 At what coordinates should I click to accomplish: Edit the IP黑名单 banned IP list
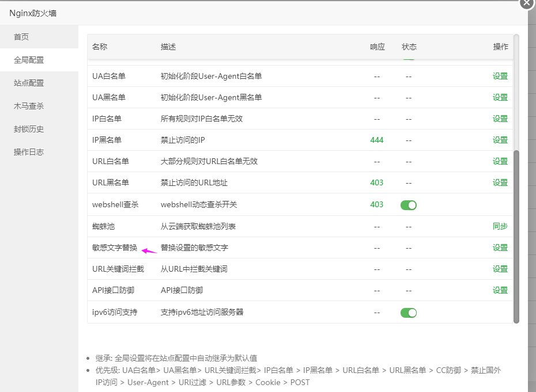500,140
